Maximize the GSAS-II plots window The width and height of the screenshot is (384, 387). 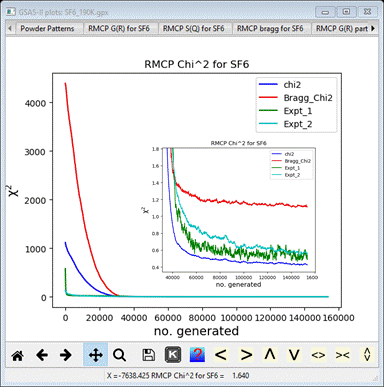tap(347, 12)
